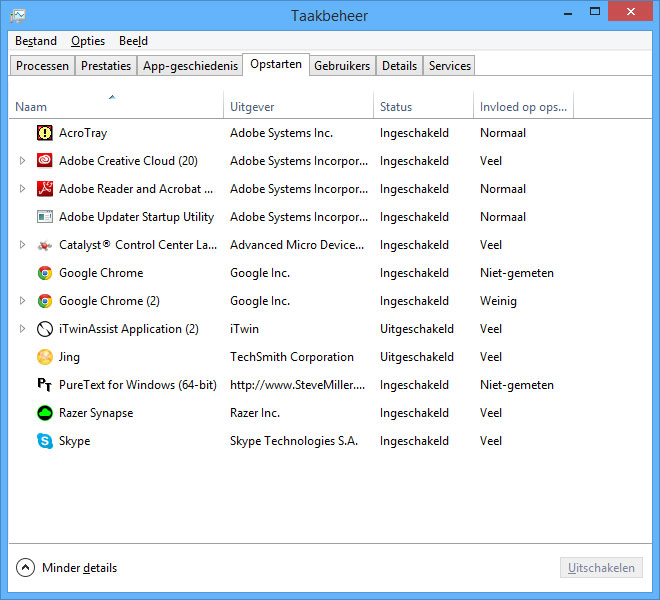Click the Google Chrome (2) icon
The width and height of the screenshot is (660, 600).
coord(45,301)
